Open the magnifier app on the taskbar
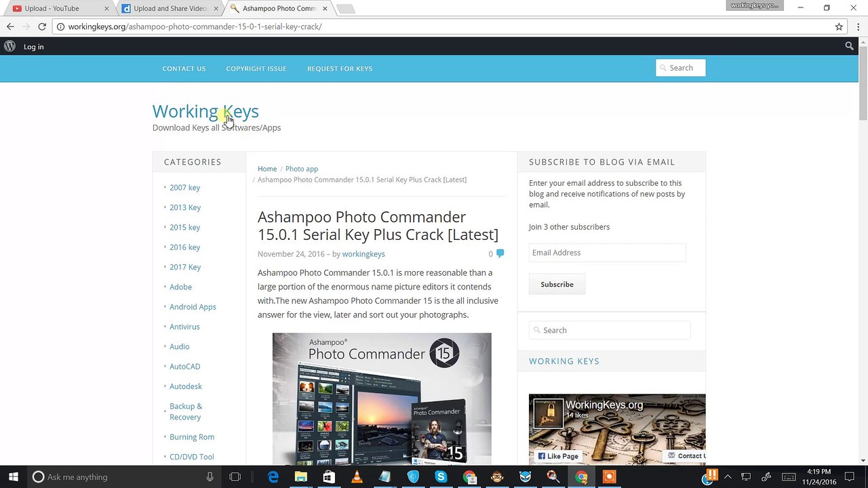The image size is (868, 488). point(553,476)
